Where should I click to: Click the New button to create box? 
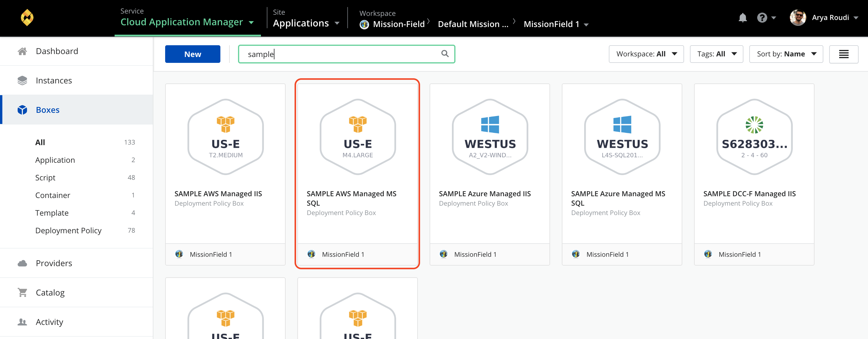coord(193,54)
